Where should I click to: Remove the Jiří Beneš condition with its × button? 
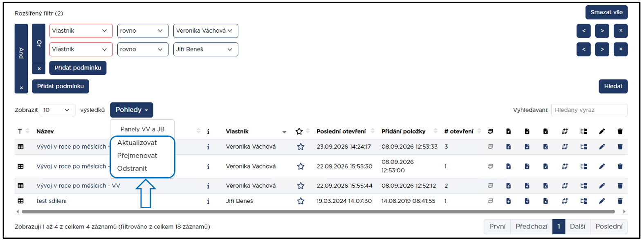coord(621,49)
